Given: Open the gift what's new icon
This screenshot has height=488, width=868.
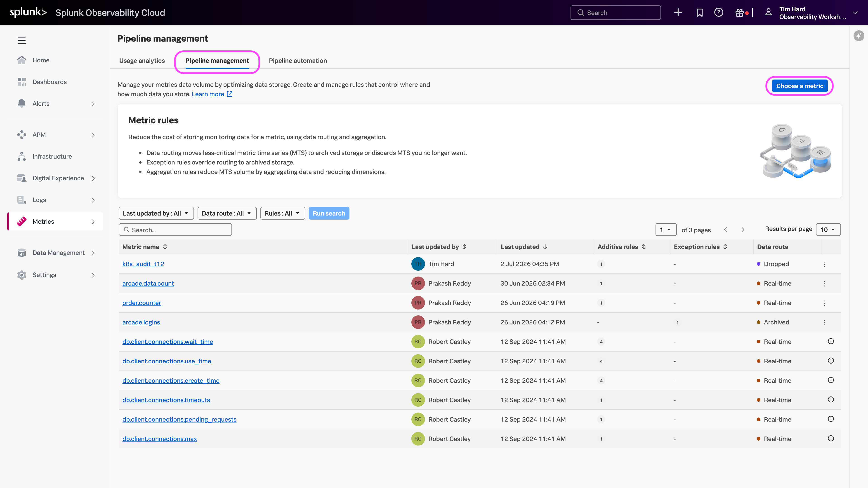Looking at the screenshot, I should pos(739,12).
